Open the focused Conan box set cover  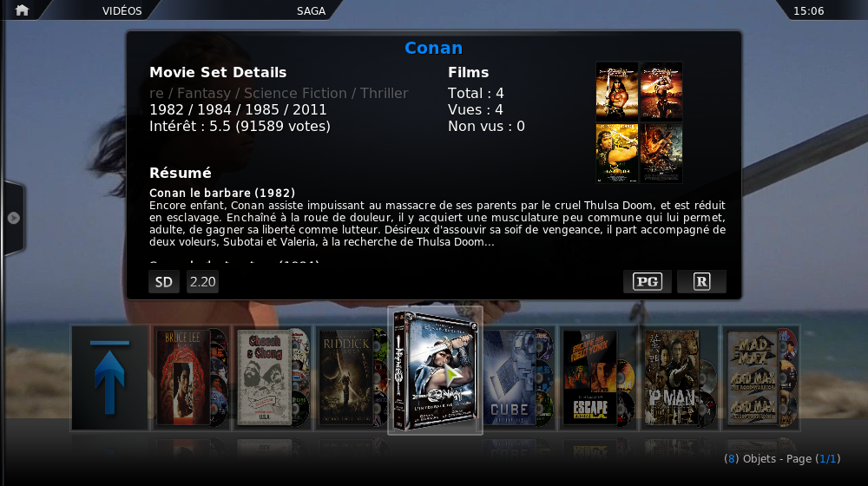click(x=435, y=371)
